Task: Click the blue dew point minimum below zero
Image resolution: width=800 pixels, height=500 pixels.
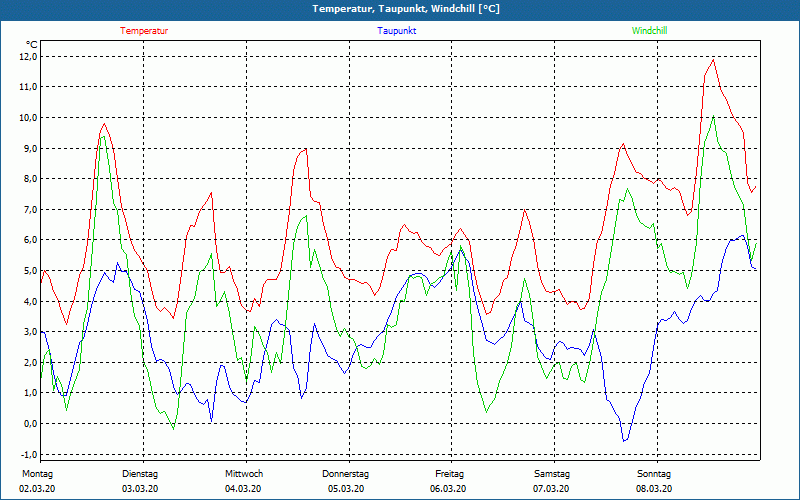Action: coord(623,441)
